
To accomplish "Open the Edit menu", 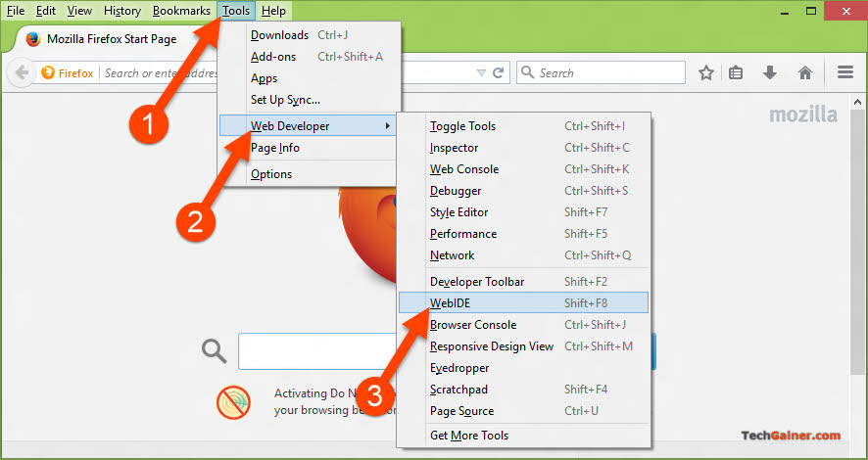I will click(46, 11).
